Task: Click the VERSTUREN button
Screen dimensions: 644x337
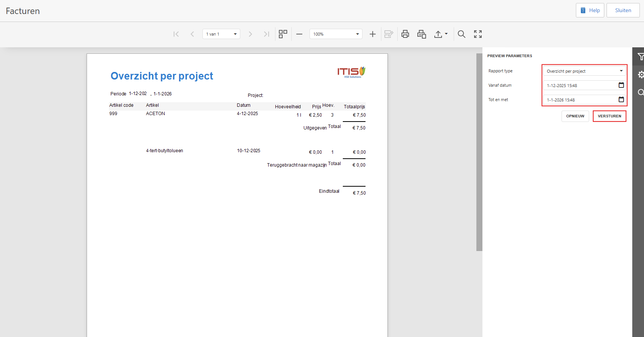Action: coord(609,116)
